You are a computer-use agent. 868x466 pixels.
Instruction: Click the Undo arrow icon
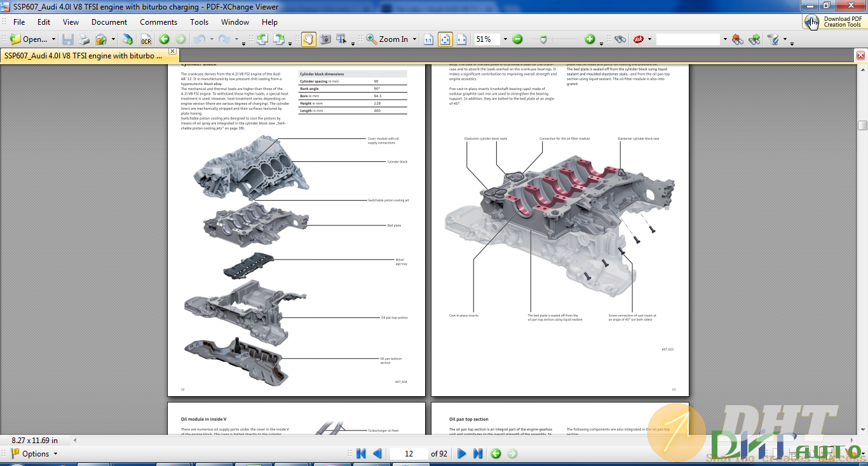[200, 39]
